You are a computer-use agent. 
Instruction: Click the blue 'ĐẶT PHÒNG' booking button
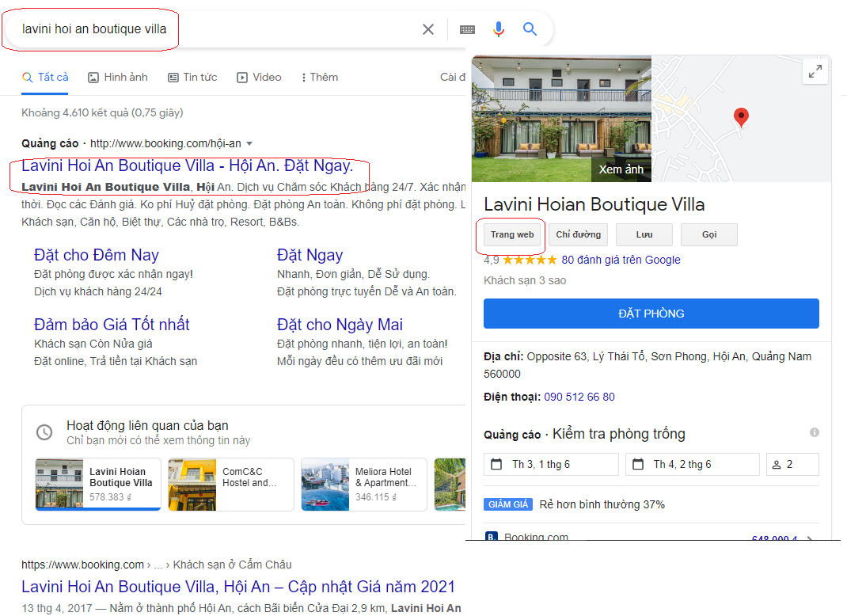(x=651, y=314)
